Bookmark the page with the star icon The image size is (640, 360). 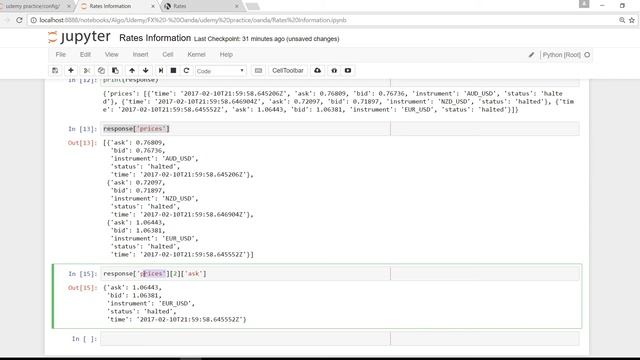click(x=632, y=20)
